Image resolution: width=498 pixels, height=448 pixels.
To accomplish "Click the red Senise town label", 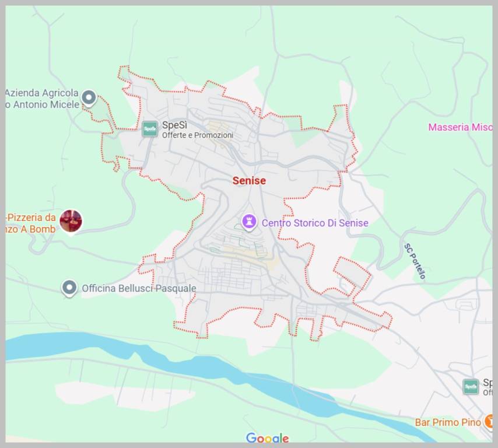I will tap(249, 180).
